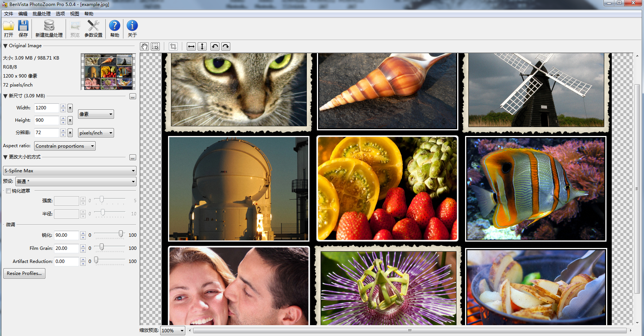Open the 视图 menu
This screenshot has width=644, height=336.
(75, 14)
